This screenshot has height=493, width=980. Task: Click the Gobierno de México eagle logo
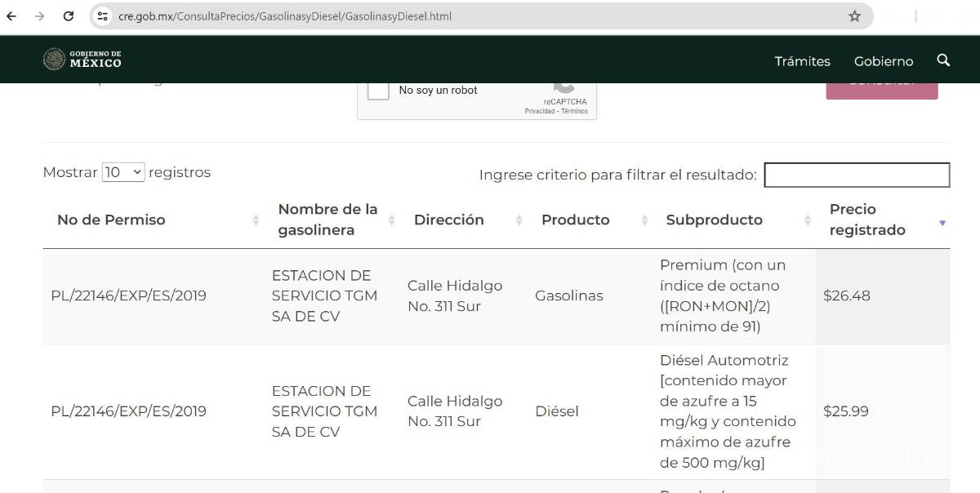[x=55, y=60]
